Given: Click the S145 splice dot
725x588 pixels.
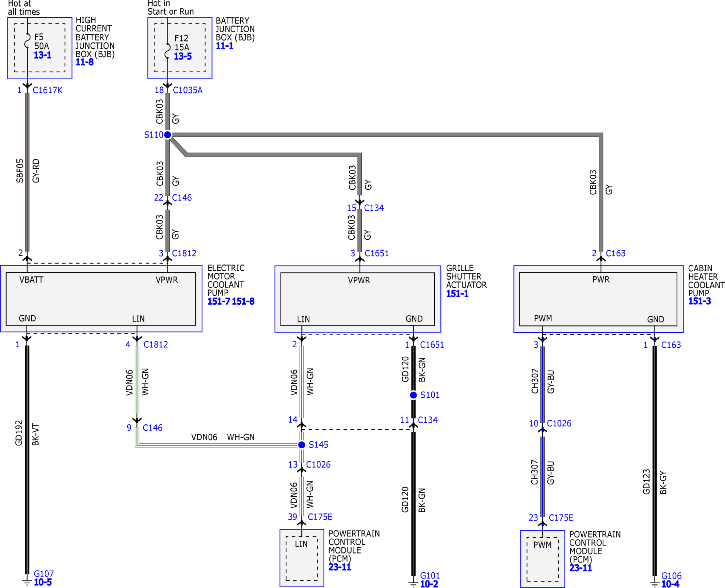Looking at the screenshot, I should [302, 445].
